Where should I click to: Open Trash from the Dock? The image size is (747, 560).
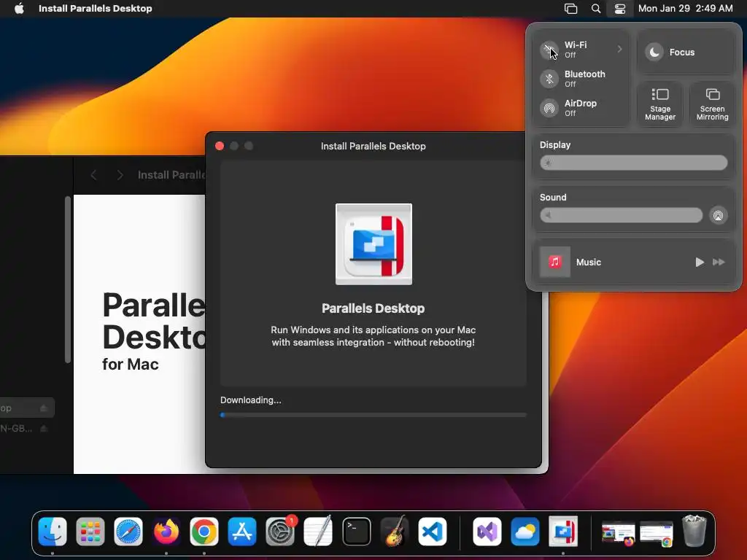(x=694, y=531)
